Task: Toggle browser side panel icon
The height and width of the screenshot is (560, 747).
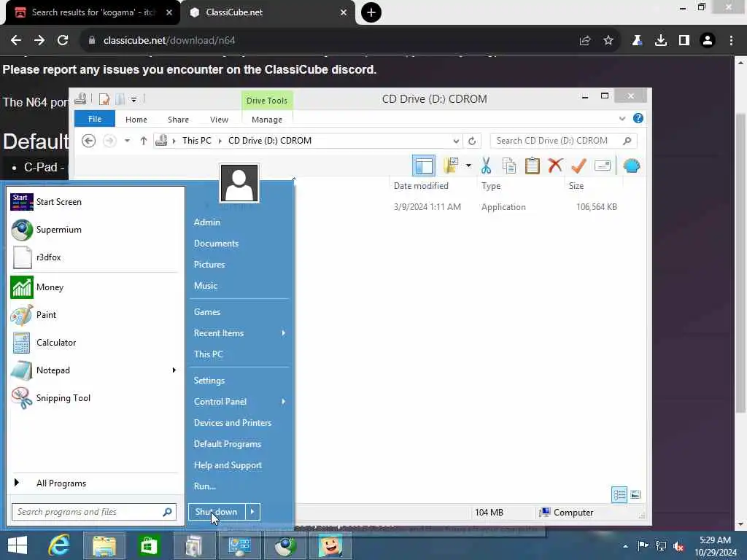Action: coord(684,41)
